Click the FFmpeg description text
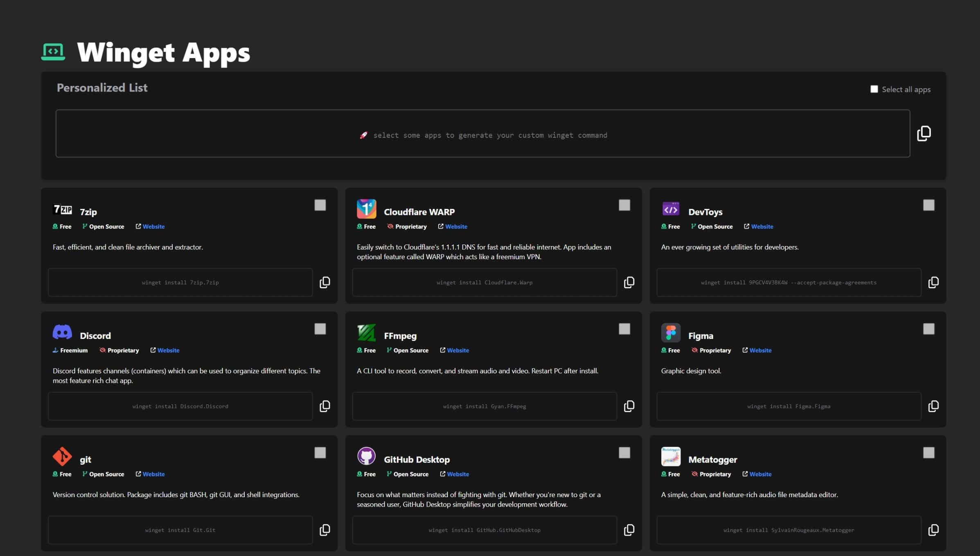 coord(478,371)
